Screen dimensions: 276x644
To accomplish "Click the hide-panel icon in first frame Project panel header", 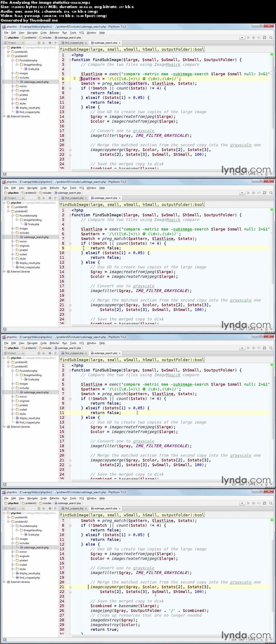I will (x=56, y=43).
